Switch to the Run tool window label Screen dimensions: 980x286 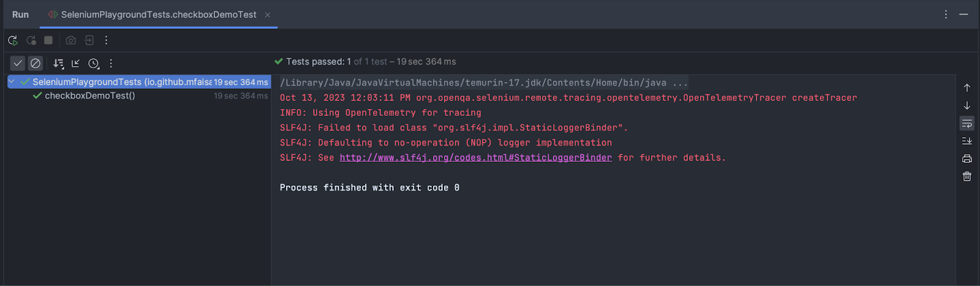(20, 15)
